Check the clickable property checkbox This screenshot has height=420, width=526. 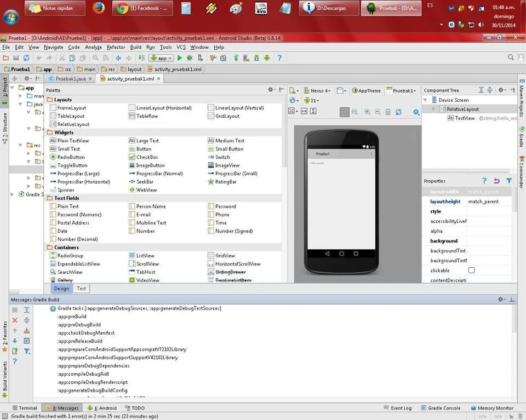pos(471,270)
